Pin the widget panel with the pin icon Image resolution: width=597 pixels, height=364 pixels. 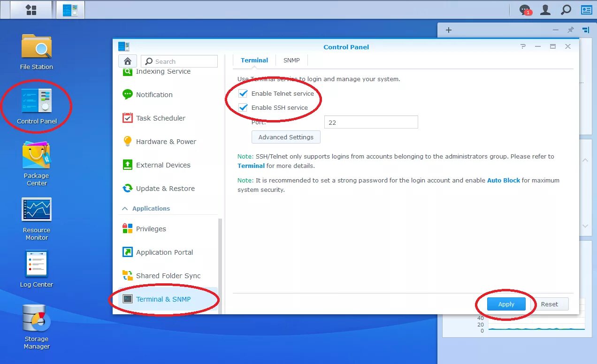(x=570, y=30)
